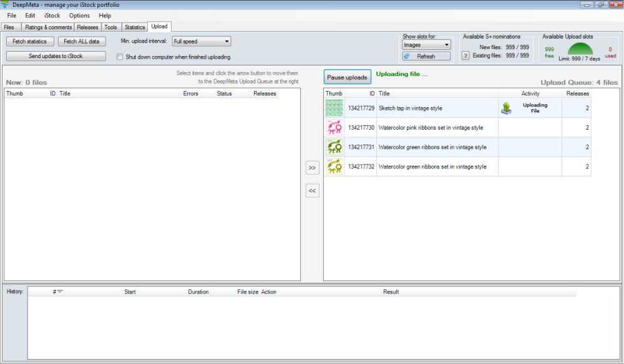The width and height of the screenshot is (624, 364).
Task: Remove items from queue with << button
Action: coord(313,191)
